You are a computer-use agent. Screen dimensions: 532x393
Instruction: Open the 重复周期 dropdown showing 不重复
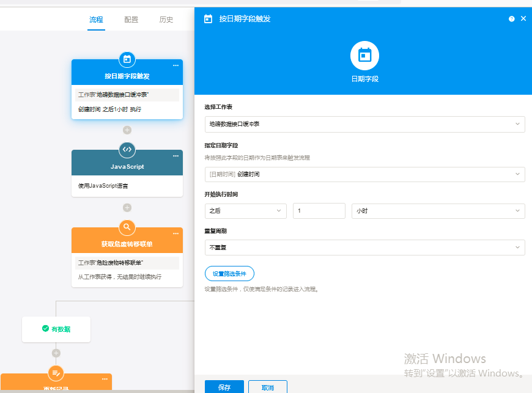pos(364,248)
